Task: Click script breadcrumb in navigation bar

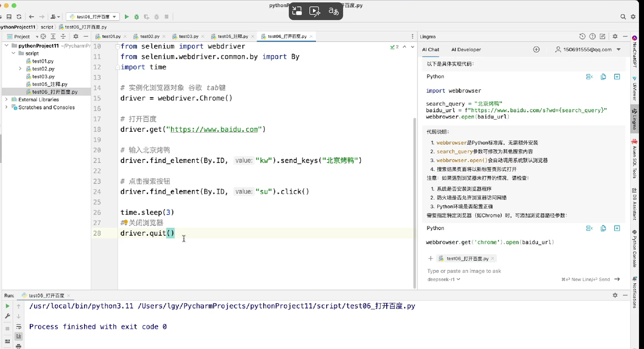Action: tap(47, 27)
